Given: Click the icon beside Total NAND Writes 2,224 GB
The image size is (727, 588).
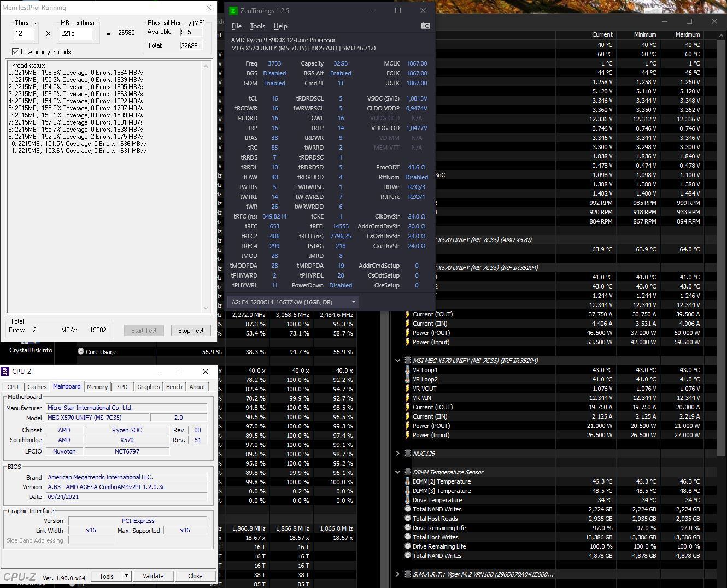Looking at the screenshot, I should [407, 509].
